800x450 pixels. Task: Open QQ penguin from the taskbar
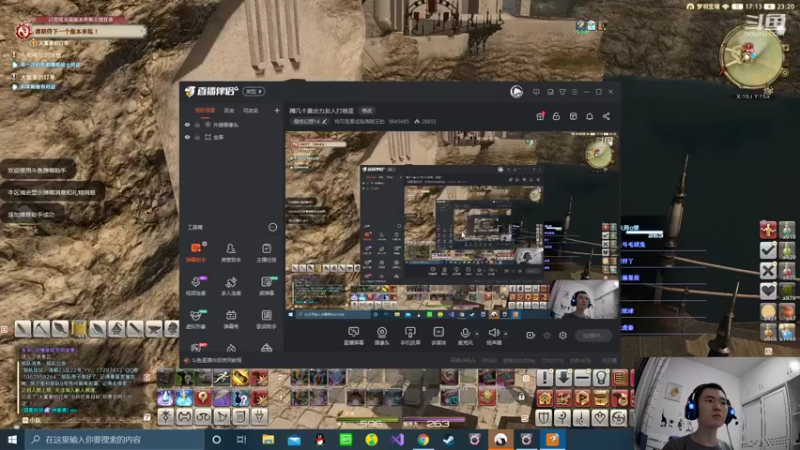[320, 439]
